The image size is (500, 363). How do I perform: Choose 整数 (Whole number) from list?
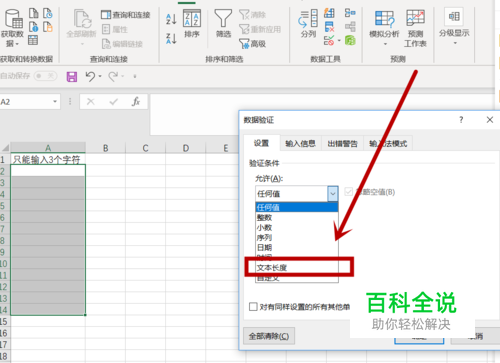(297, 217)
